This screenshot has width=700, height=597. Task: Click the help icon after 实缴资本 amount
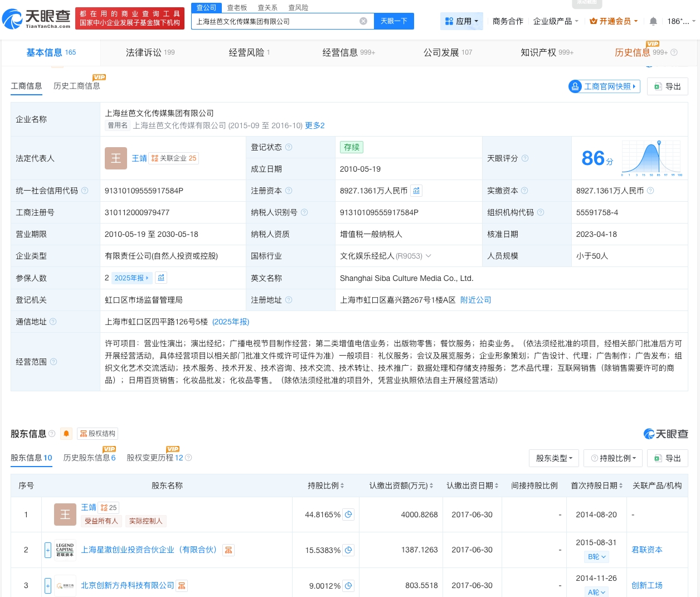click(650, 191)
